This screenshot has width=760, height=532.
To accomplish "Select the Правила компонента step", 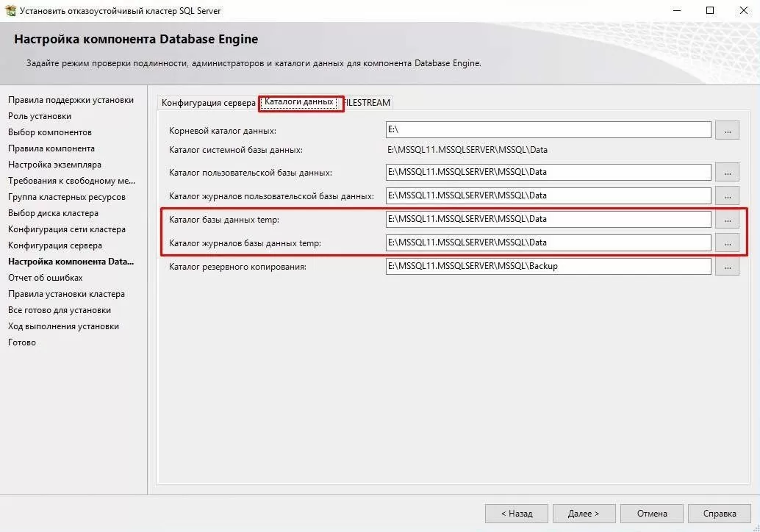I will pos(51,148).
